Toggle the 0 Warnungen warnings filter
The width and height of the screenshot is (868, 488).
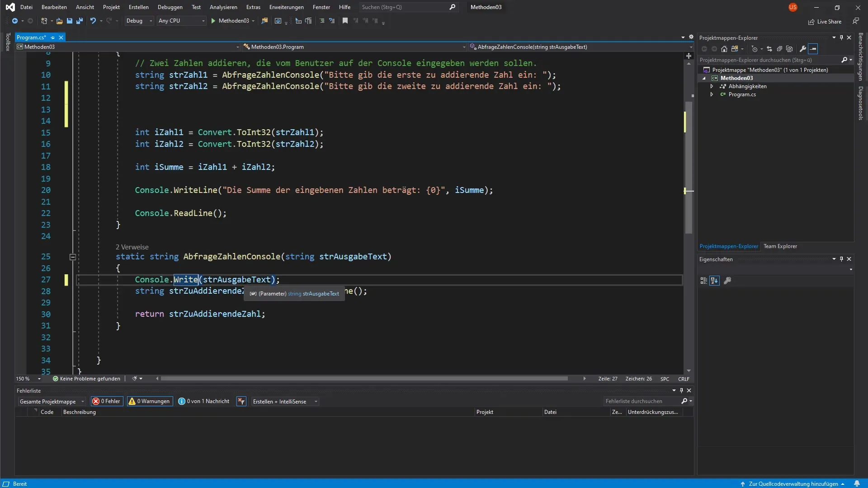point(150,401)
